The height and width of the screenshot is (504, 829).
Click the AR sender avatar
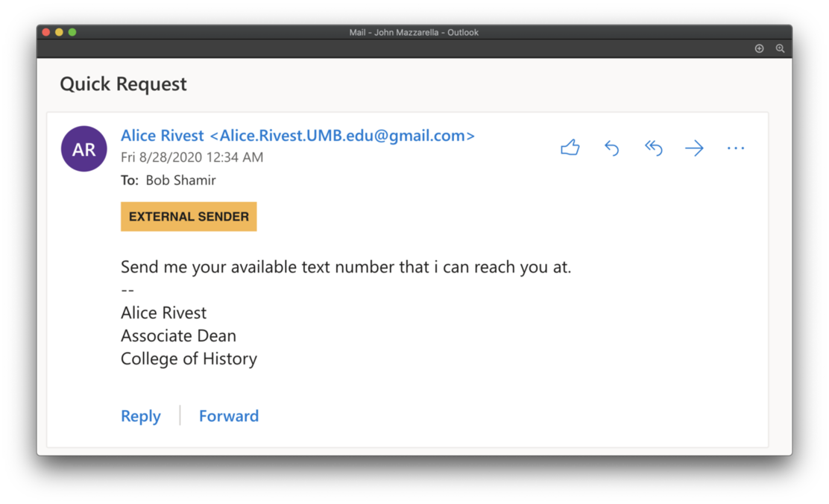tap(83, 148)
